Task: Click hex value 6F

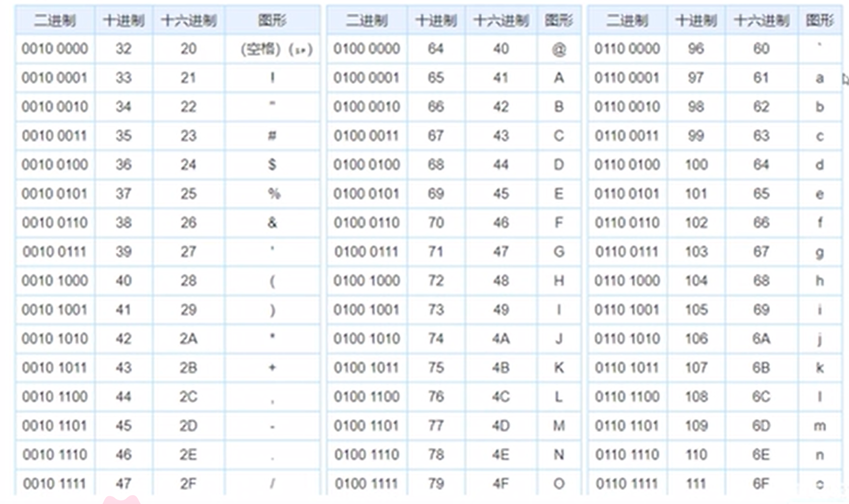Action: (x=761, y=483)
